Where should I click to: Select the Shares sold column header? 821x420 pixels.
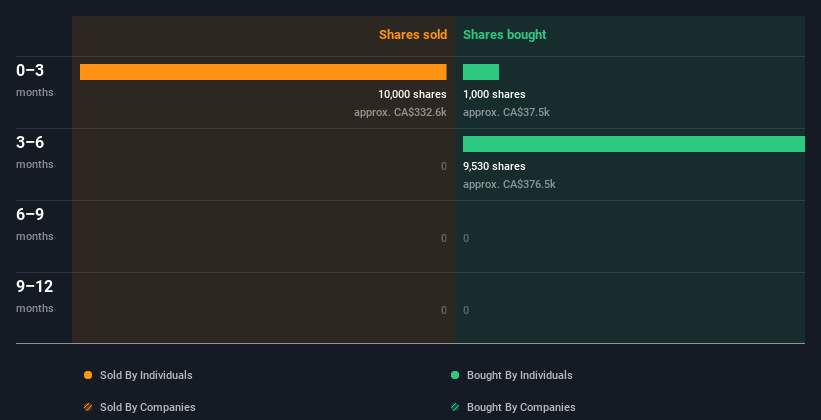(x=413, y=35)
